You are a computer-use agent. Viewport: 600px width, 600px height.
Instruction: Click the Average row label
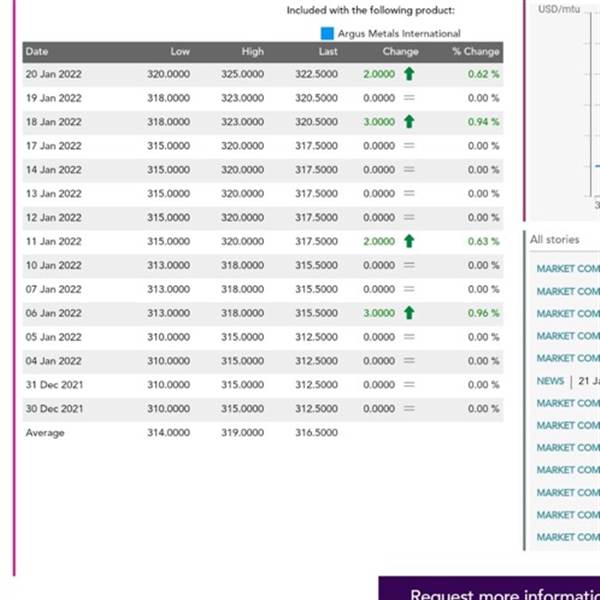click(x=45, y=433)
